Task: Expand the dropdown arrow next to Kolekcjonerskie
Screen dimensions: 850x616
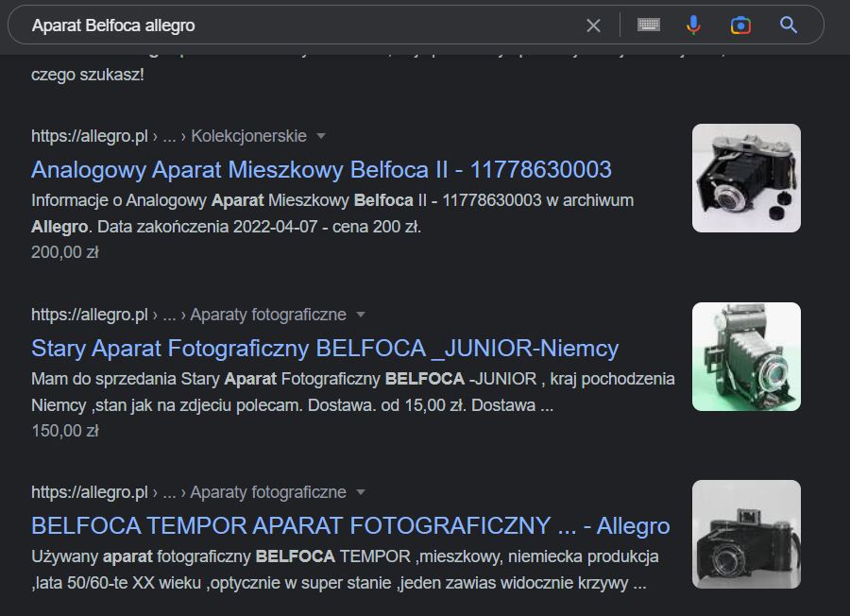Action: point(321,136)
